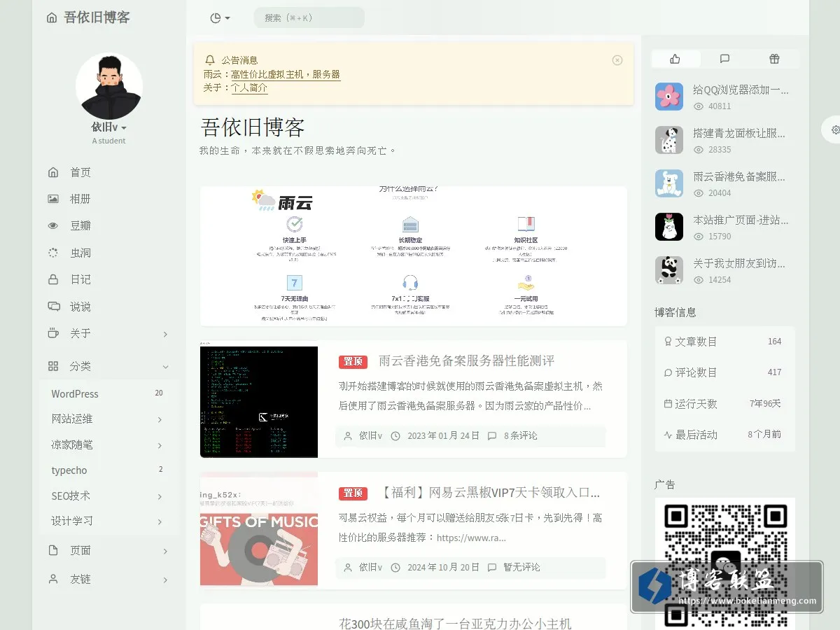Click the author avatar picture
The width and height of the screenshot is (840, 630).
point(109,86)
